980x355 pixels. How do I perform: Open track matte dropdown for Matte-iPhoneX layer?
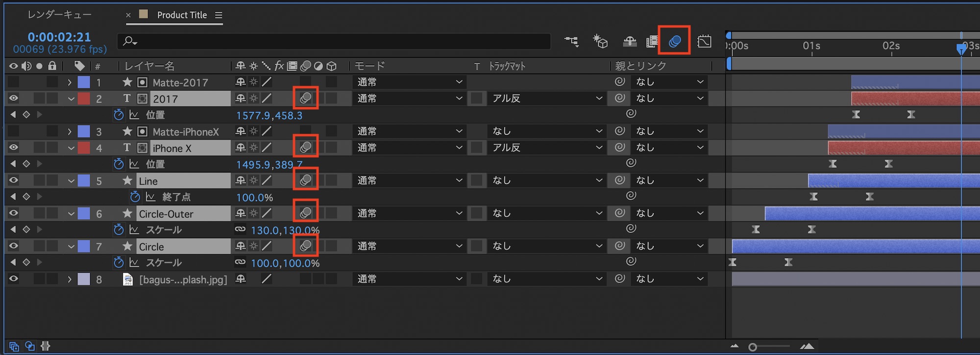546,131
